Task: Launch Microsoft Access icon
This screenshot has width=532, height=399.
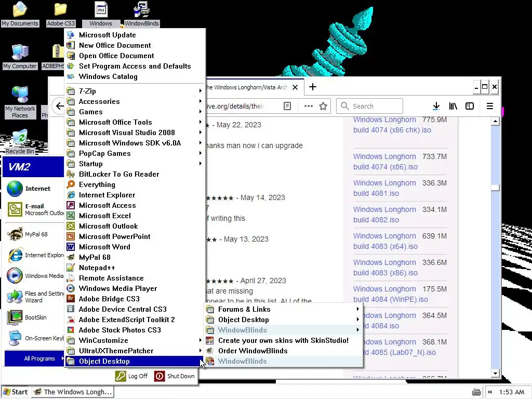Action: 71,205
